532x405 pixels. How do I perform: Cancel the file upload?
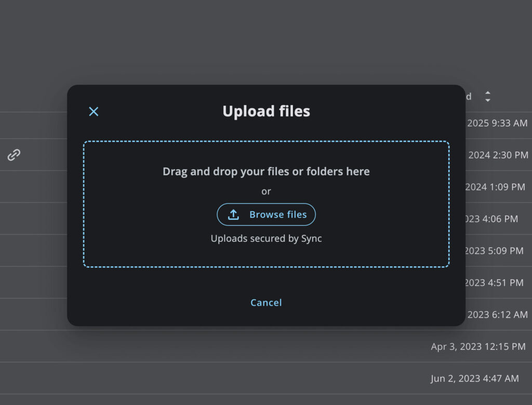pos(266,302)
